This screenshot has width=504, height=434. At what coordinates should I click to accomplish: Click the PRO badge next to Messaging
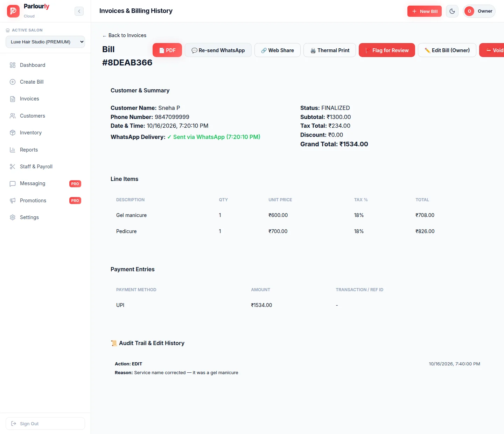75,184
